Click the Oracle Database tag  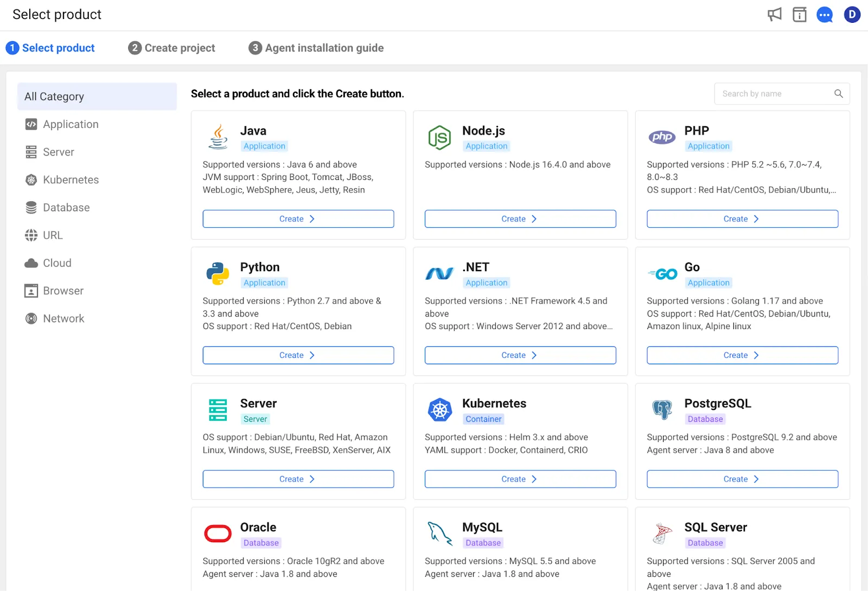[x=261, y=543]
